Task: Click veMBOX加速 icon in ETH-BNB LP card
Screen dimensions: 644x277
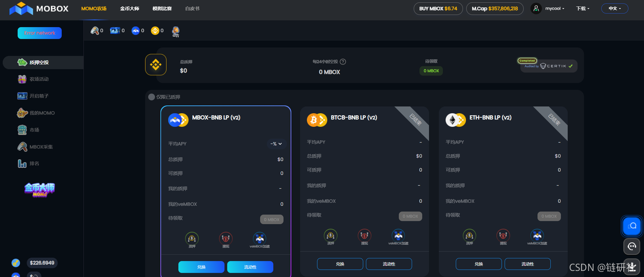Action: (x=537, y=237)
